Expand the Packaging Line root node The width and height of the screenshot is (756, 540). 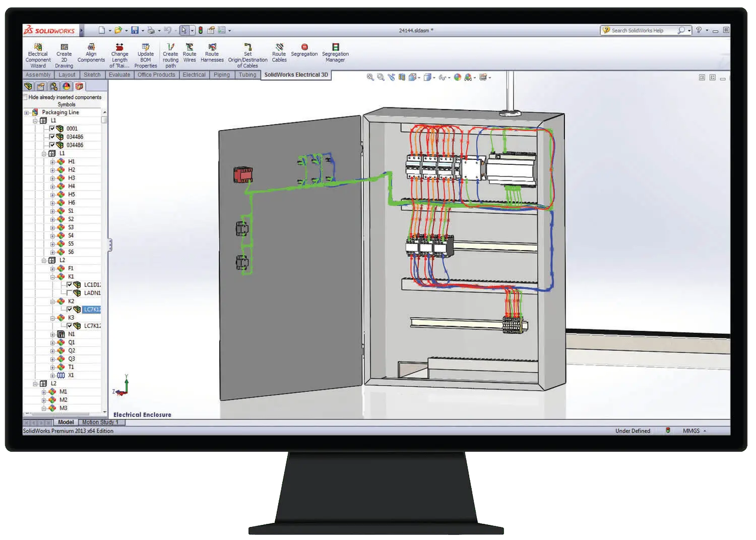[27, 113]
